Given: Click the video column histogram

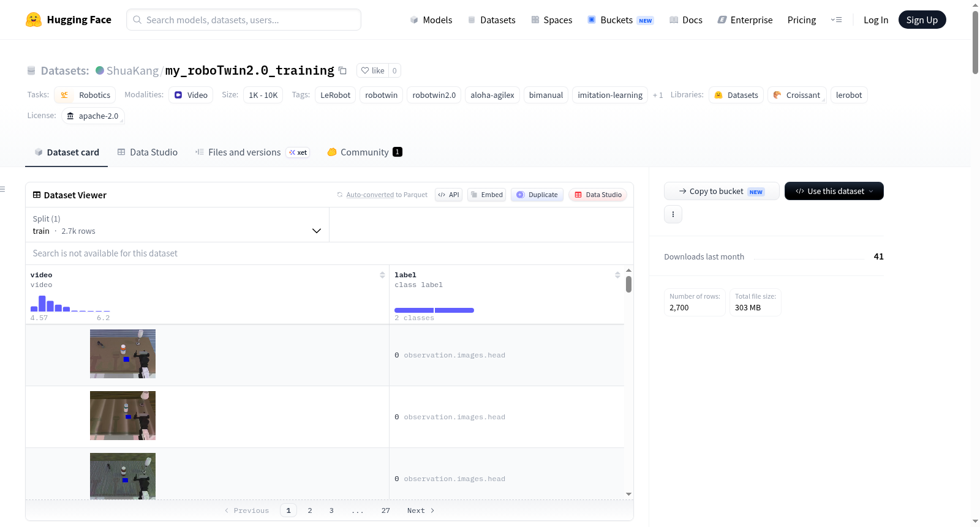Looking at the screenshot, I should coord(70,304).
